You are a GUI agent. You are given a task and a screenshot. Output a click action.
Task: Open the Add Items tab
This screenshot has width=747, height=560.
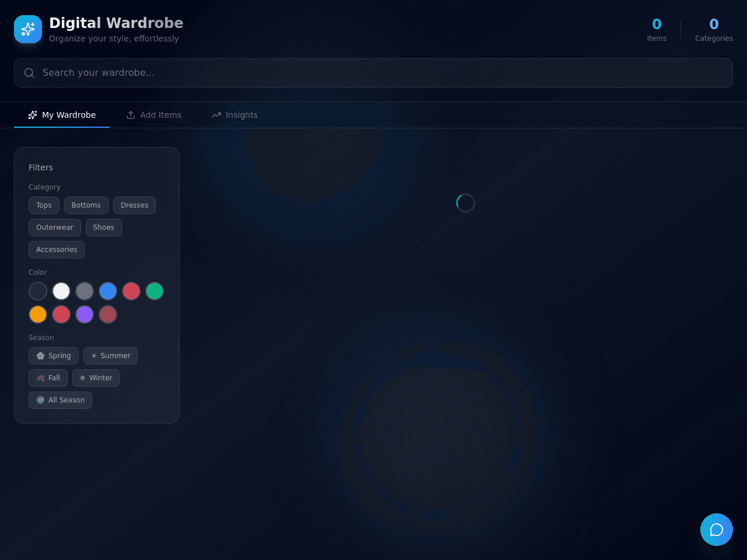pyautogui.click(x=153, y=115)
